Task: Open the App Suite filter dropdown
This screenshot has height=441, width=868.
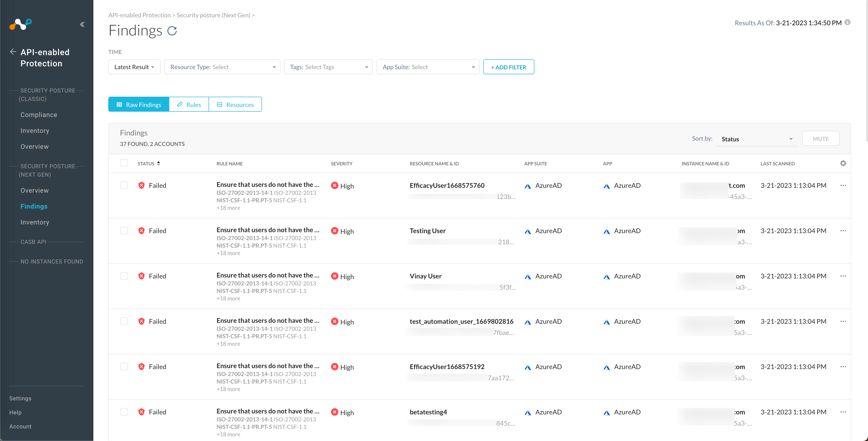Action: (x=428, y=67)
